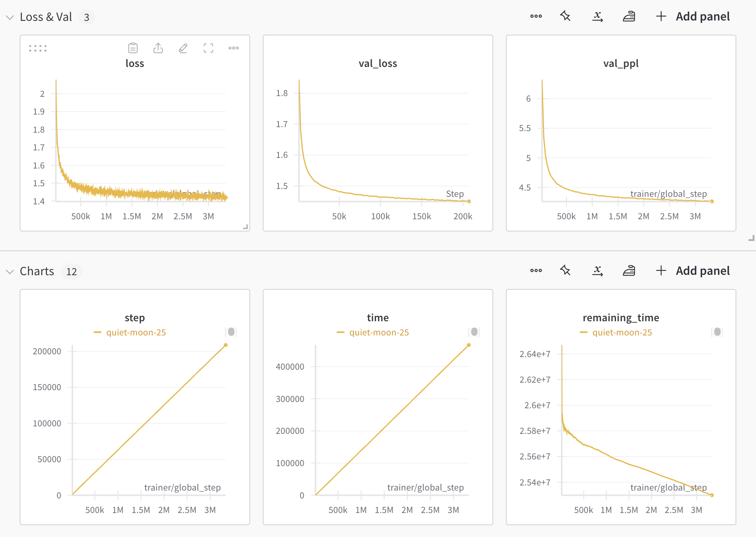
Task: Click the time chart title
Action: [378, 318]
